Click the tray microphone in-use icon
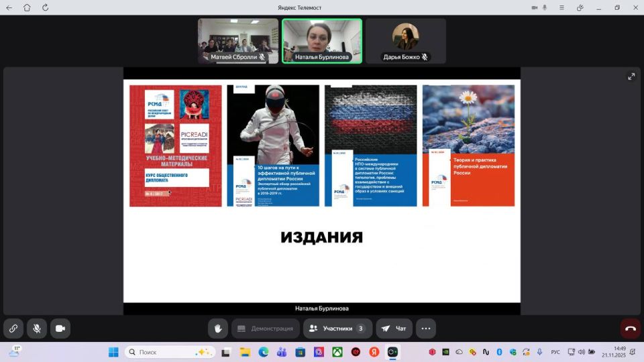Screen dimensions: 644x362 539,352
